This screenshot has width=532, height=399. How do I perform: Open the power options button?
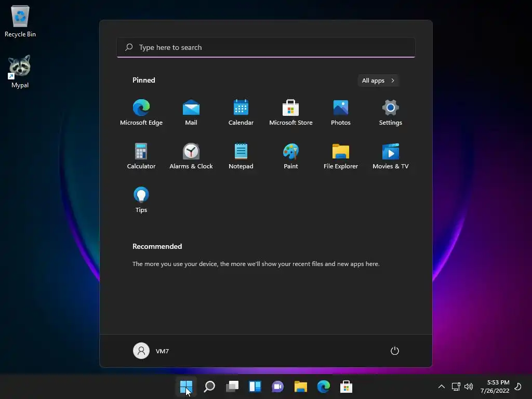[395, 351]
